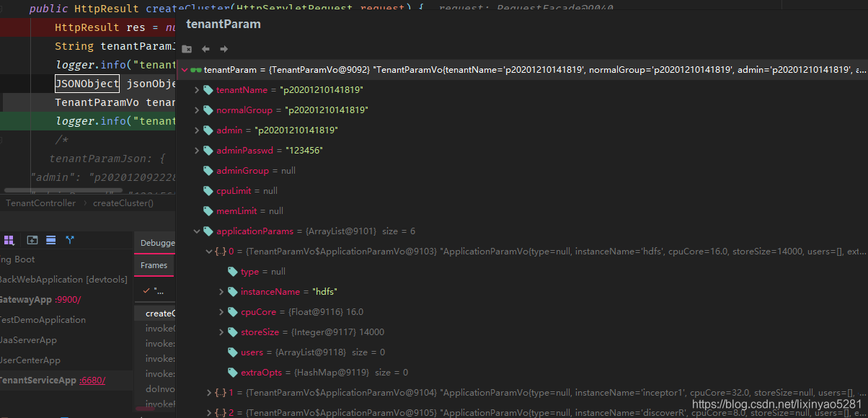Click the list view icon in services toolbar
This screenshot has width=868, height=418.
click(50, 240)
